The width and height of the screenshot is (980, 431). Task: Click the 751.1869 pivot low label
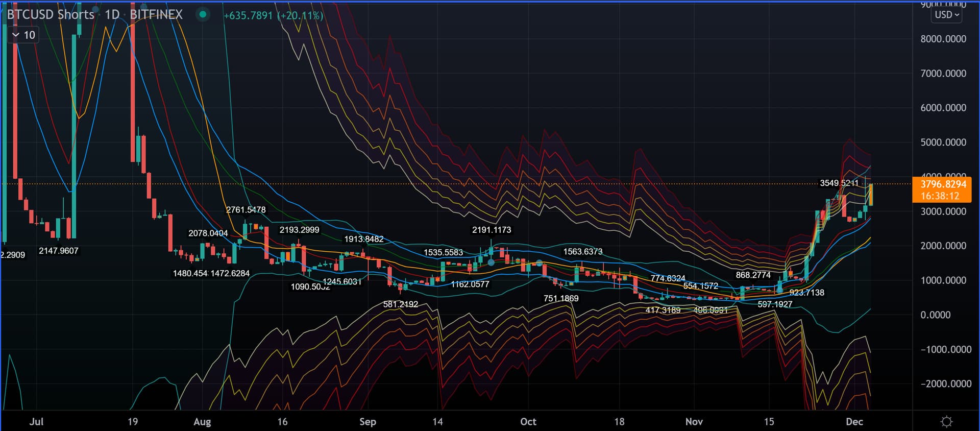pos(560,298)
